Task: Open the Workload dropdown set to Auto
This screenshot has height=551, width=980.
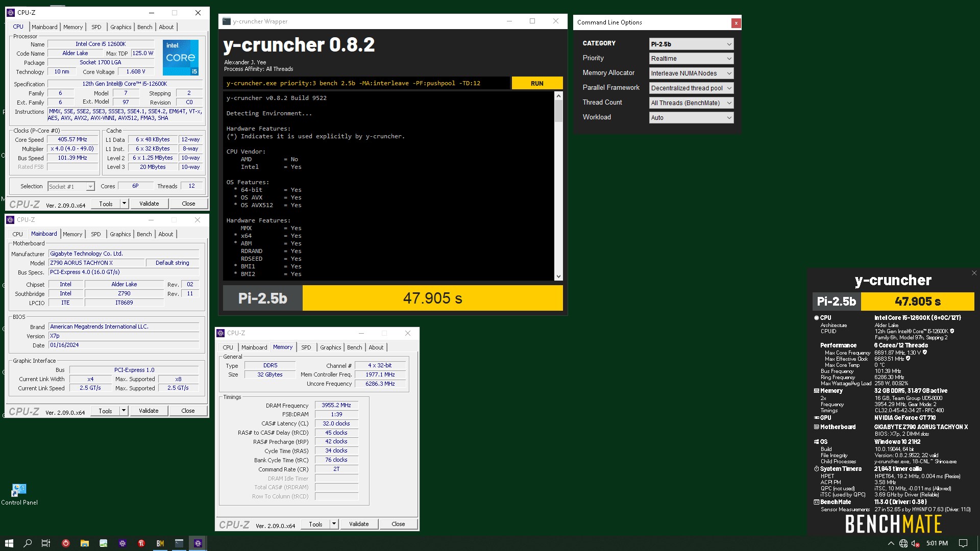Action: click(691, 118)
